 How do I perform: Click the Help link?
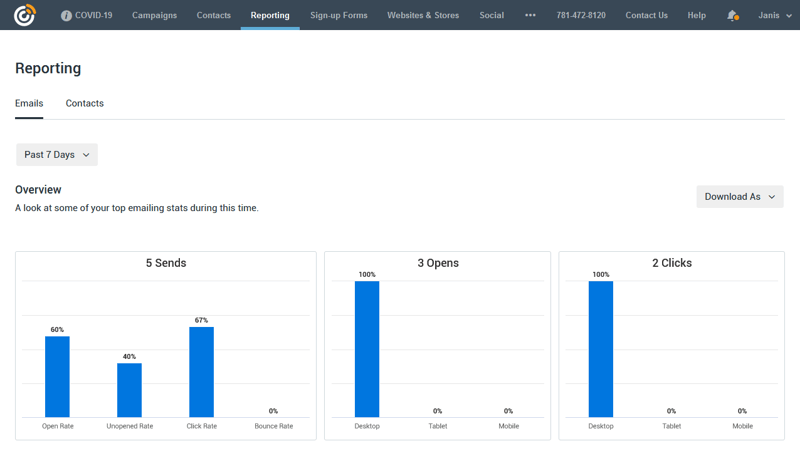point(696,15)
